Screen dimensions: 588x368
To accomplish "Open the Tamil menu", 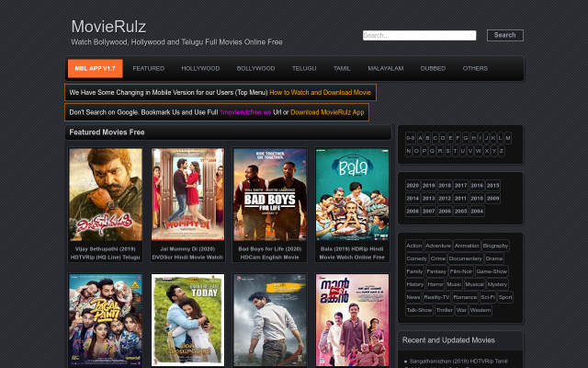I will tap(342, 68).
